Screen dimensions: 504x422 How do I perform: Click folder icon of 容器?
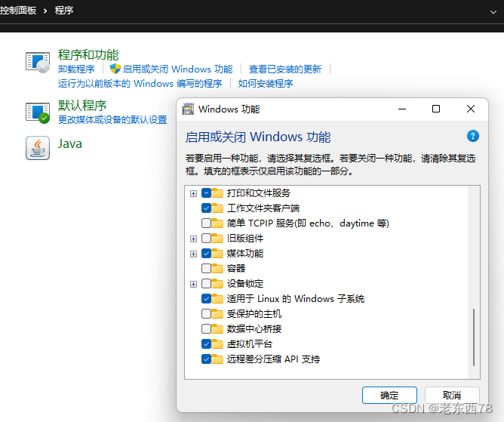[217, 269]
